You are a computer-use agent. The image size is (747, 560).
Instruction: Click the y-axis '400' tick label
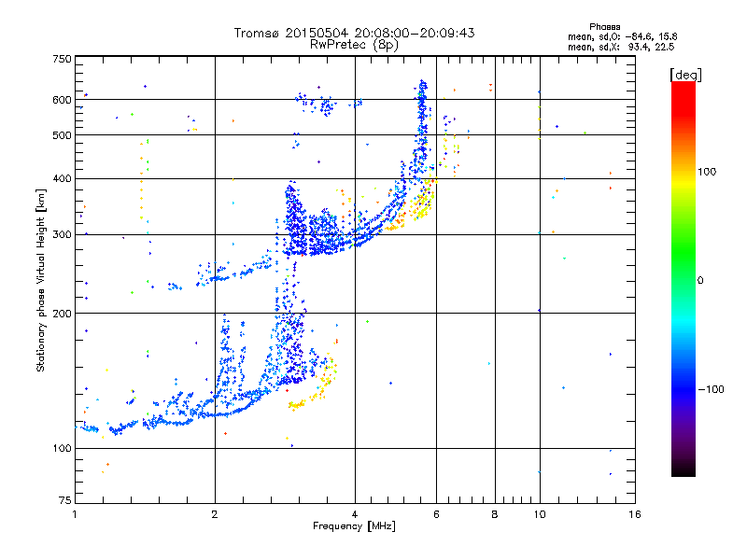point(62,178)
